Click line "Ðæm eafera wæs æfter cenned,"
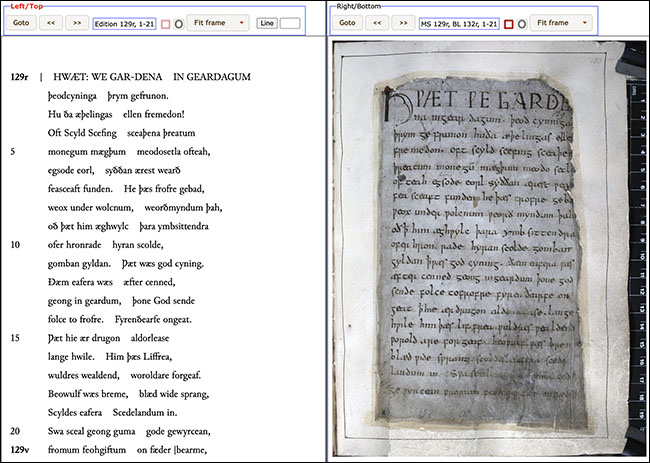 (x=112, y=282)
